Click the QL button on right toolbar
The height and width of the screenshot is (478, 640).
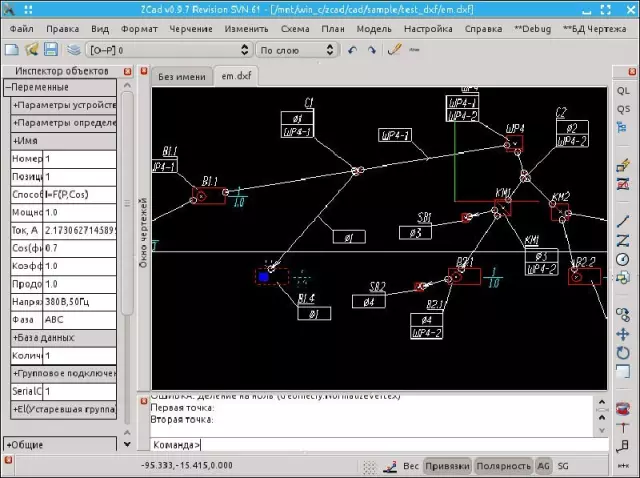623,91
